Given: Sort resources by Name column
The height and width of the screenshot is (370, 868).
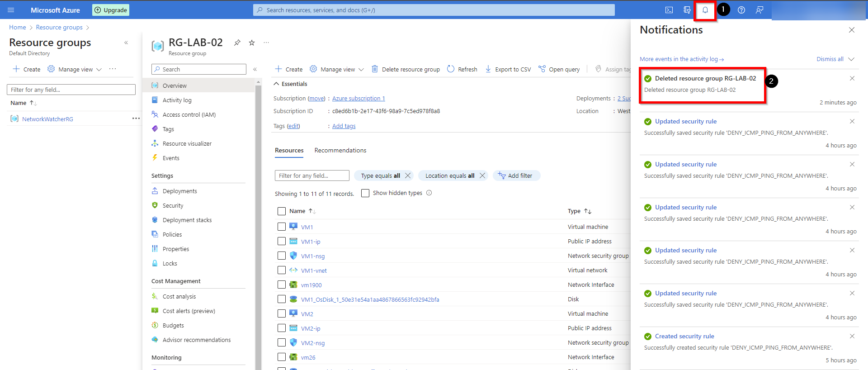Looking at the screenshot, I should (302, 211).
